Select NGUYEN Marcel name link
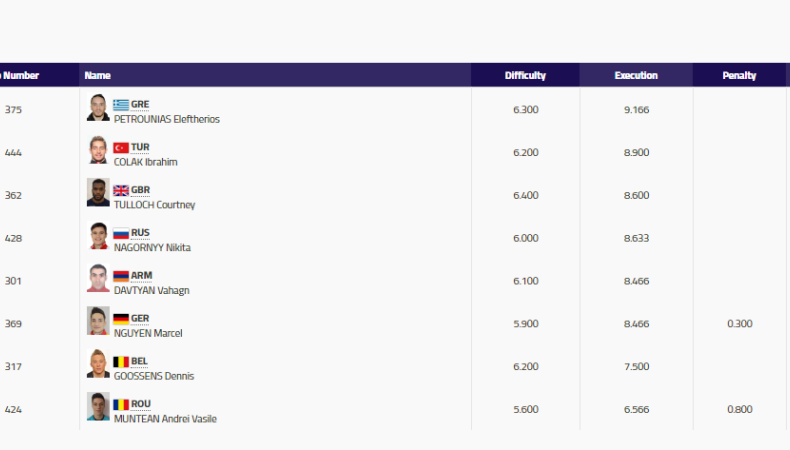This screenshot has width=790, height=450. point(148,334)
